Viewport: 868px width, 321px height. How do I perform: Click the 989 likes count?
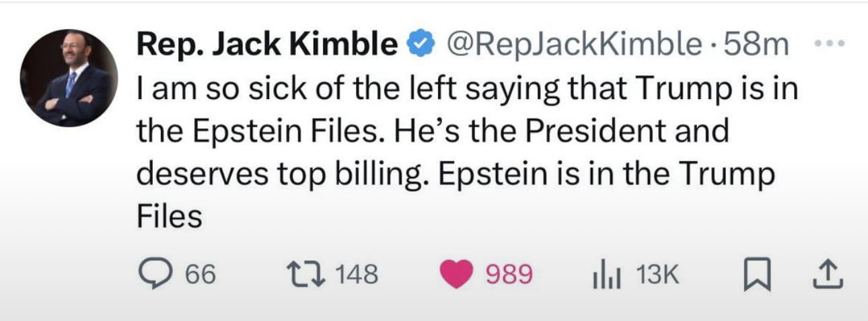click(x=509, y=275)
